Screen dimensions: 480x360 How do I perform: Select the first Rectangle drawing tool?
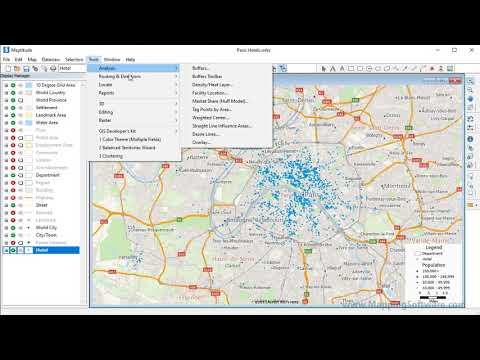point(351,68)
